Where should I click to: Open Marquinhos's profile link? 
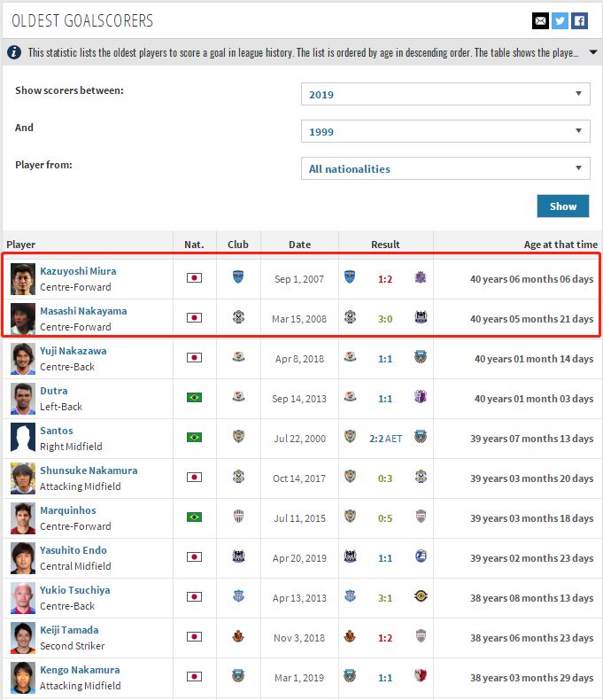coord(68,510)
